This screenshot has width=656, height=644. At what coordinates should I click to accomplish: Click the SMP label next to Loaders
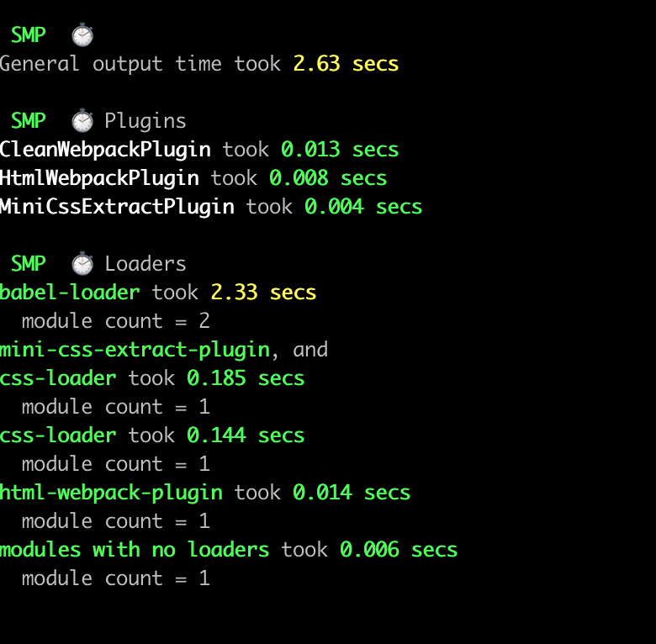point(29,264)
